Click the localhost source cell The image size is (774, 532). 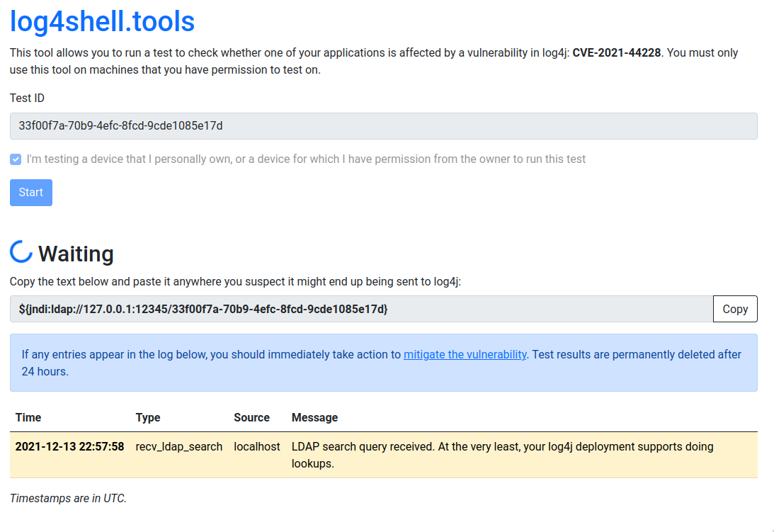coord(257,446)
